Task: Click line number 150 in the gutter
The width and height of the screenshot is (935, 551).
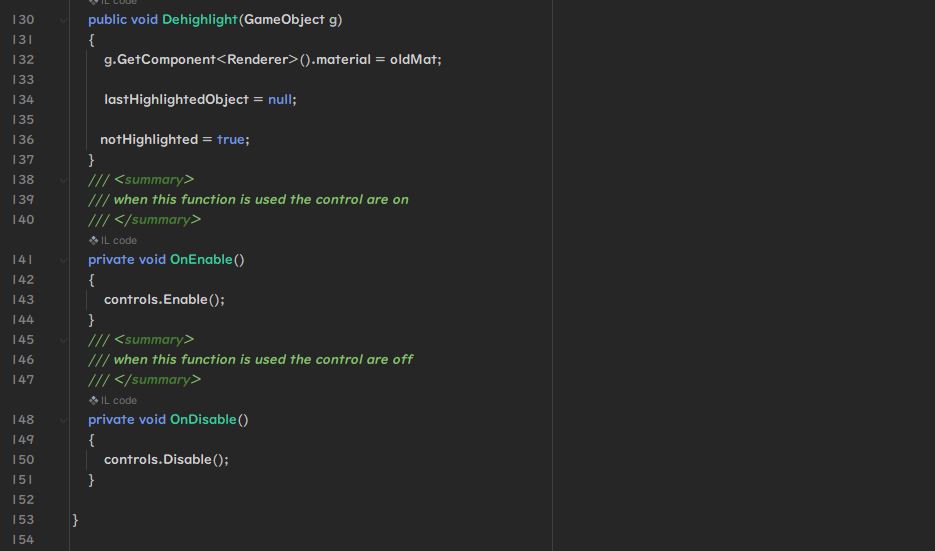Action: pyautogui.click(x=23, y=459)
